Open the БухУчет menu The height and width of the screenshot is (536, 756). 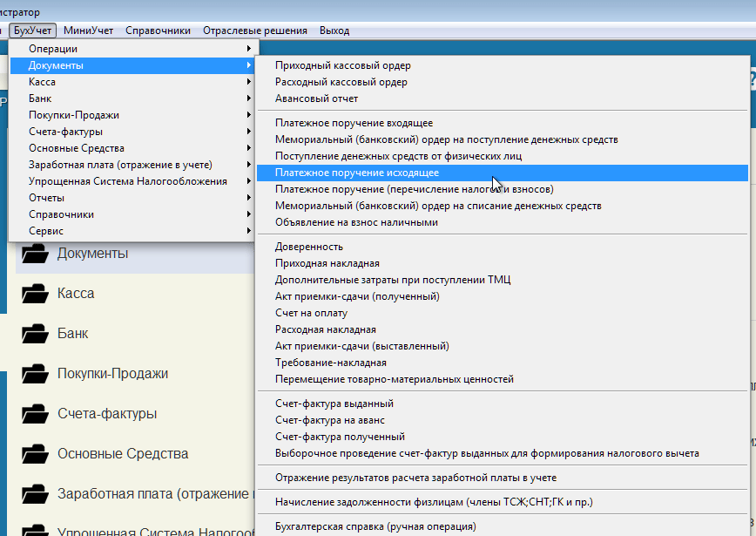point(32,31)
